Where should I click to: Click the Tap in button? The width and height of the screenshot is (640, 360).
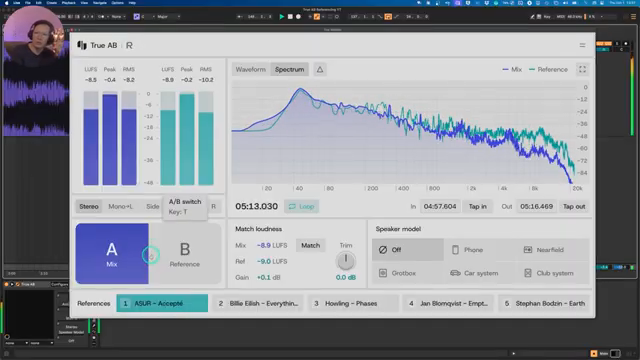tap(477, 207)
